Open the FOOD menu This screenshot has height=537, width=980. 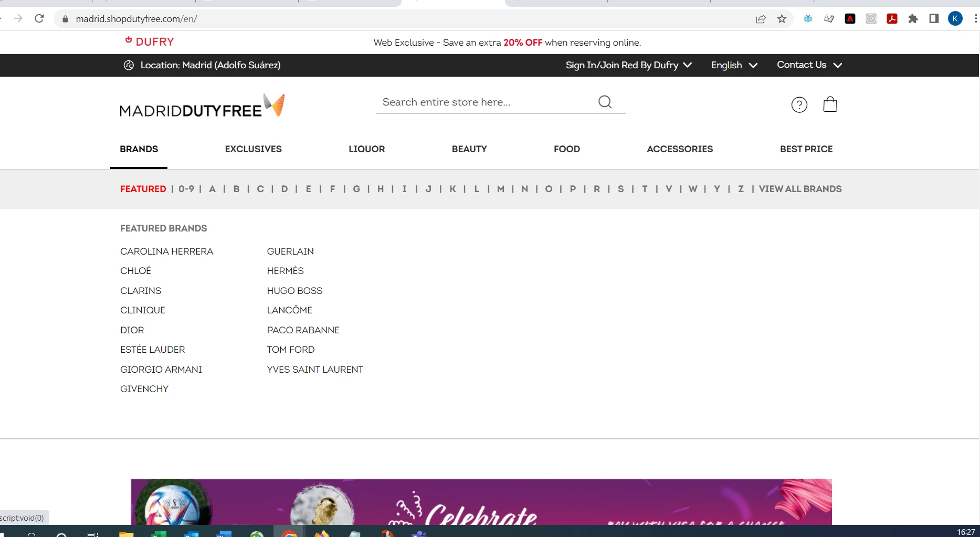click(566, 149)
